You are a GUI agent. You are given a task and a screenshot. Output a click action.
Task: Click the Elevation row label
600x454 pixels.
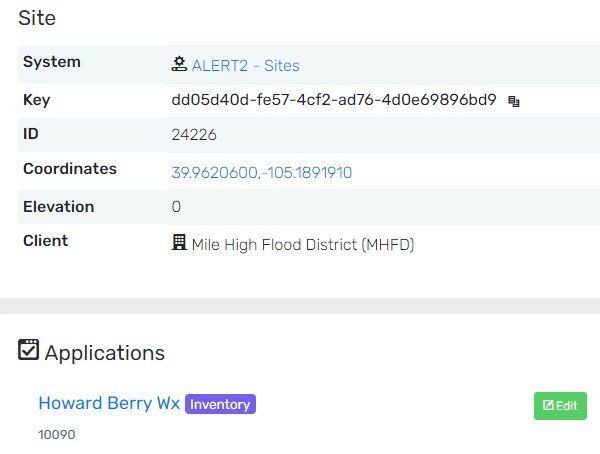tap(58, 207)
